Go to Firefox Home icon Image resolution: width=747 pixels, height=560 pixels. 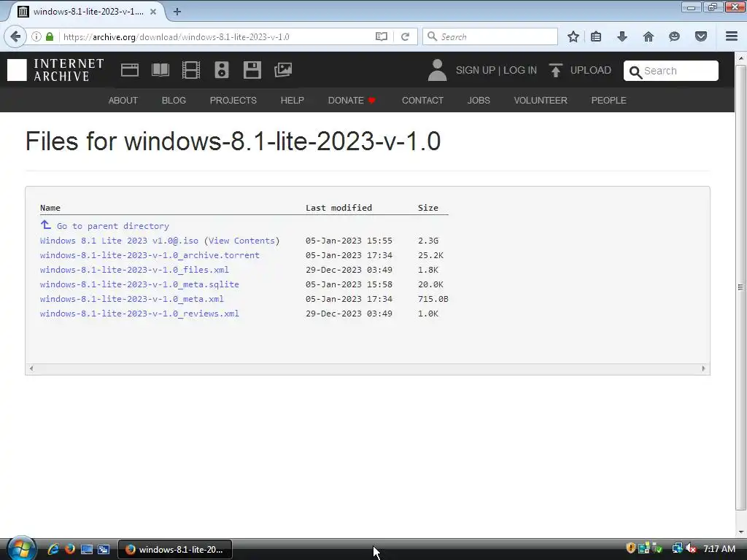(x=649, y=36)
